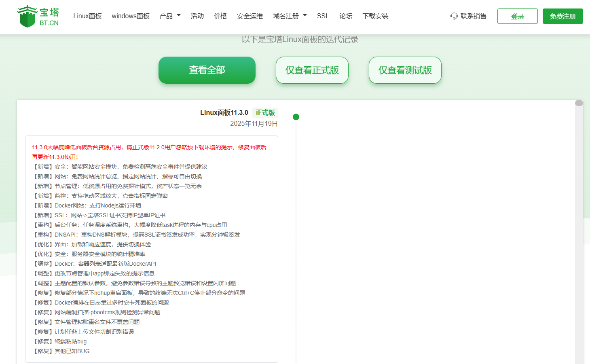Open the SSL page
The image size is (590, 364).
click(x=323, y=16)
